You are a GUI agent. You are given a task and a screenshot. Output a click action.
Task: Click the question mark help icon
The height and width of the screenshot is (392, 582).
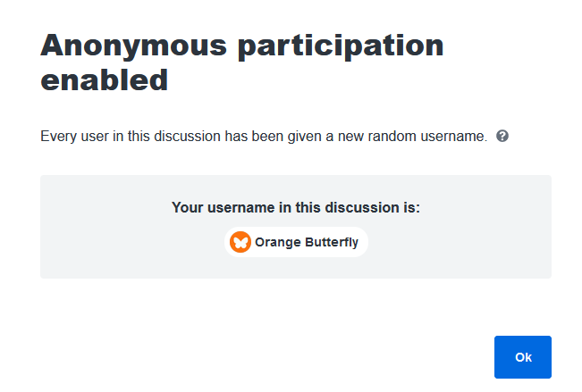pos(502,136)
